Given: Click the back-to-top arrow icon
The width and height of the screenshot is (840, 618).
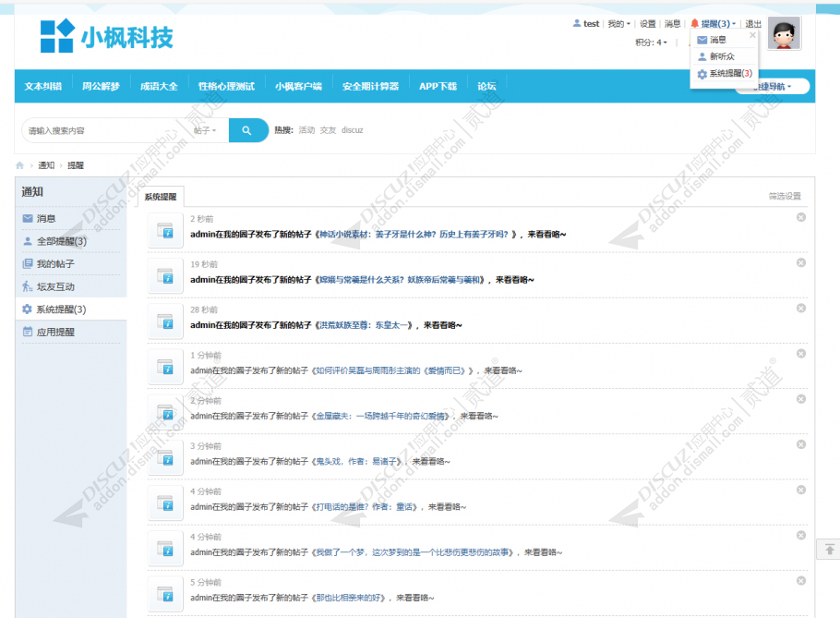Looking at the screenshot, I should (x=829, y=550).
